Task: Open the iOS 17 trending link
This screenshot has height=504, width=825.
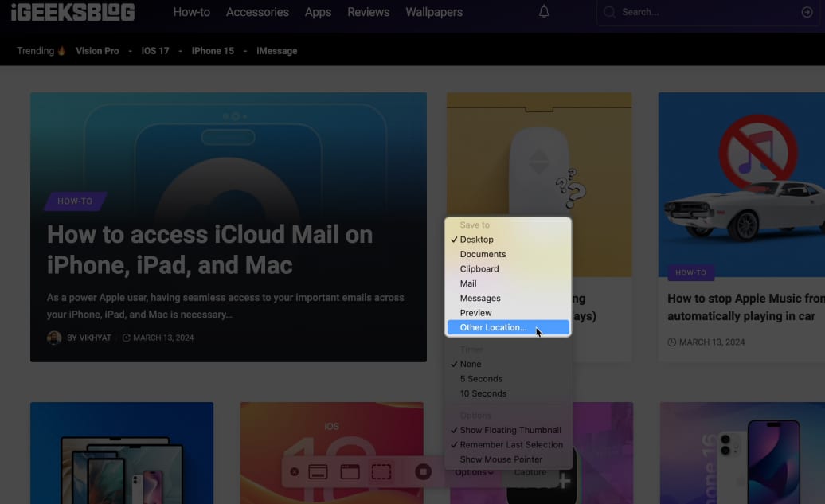Action: pyautogui.click(x=155, y=51)
